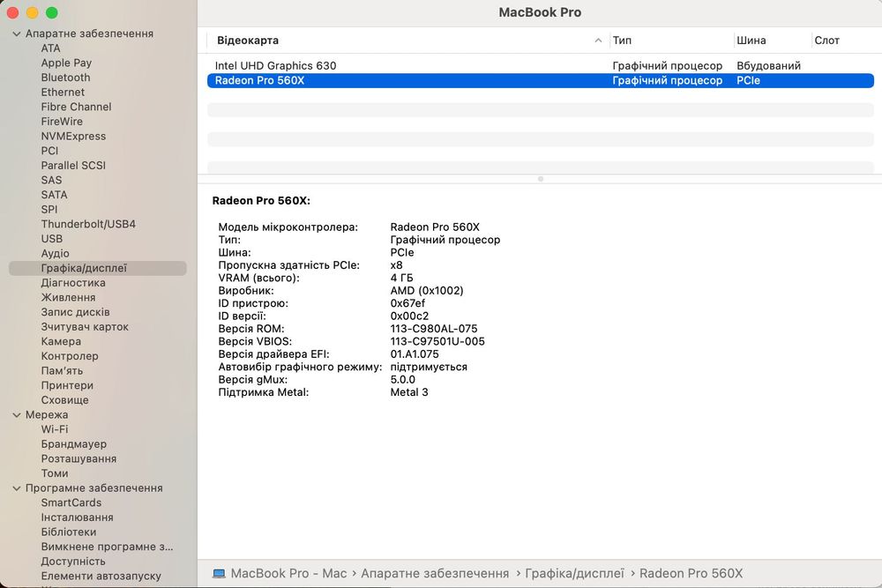Click the green zoom window button
The image size is (882, 588).
(x=52, y=12)
